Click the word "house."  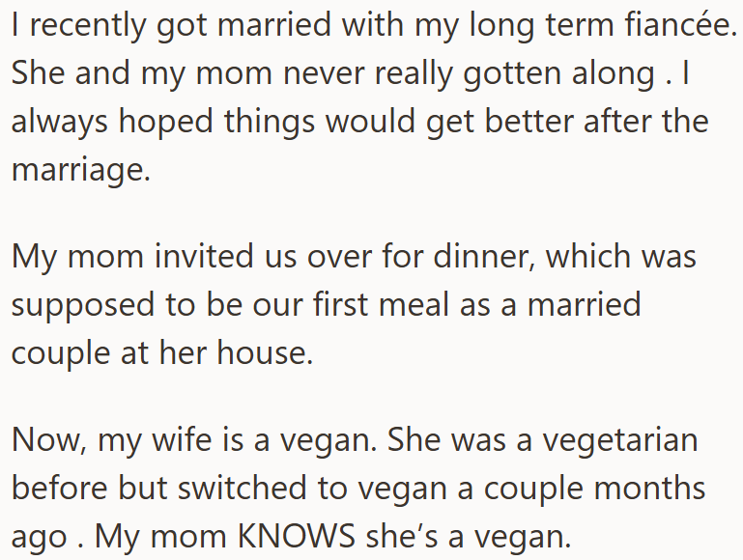point(266,352)
